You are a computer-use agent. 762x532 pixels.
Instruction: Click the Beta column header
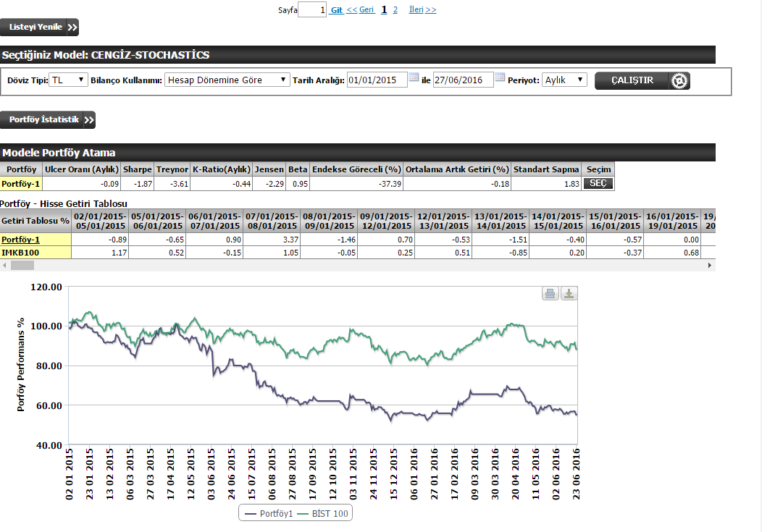coord(298,169)
